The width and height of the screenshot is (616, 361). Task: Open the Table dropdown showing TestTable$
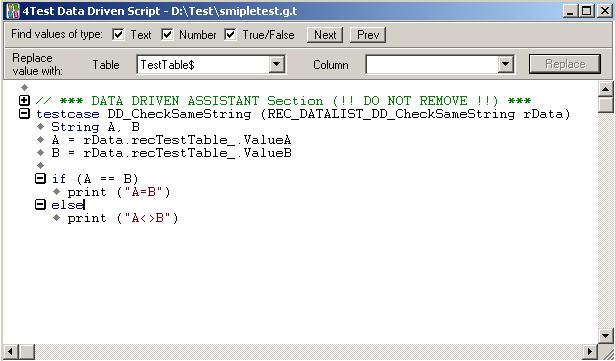click(277, 64)
